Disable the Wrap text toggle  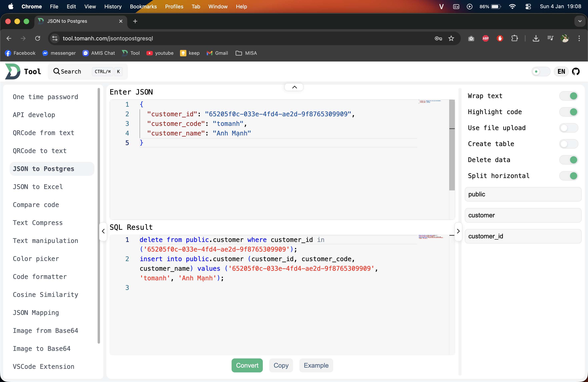568,96
